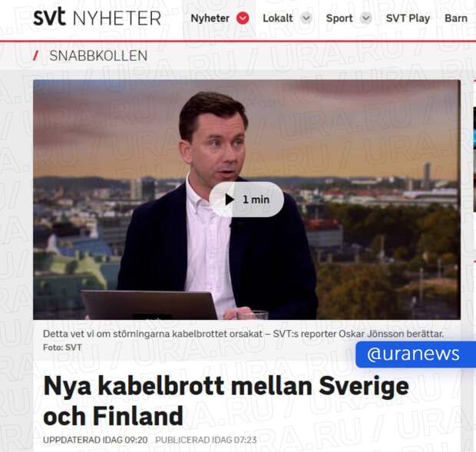476x452 pixels.
Task: Open the SNABBKOLLEN section heading
Action: tap(98, 56)
